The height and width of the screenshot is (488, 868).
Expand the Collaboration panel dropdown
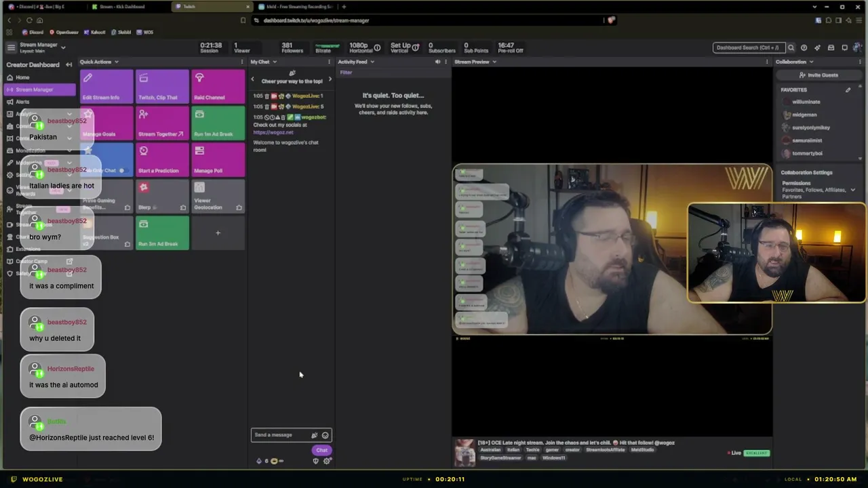point(811,62)
